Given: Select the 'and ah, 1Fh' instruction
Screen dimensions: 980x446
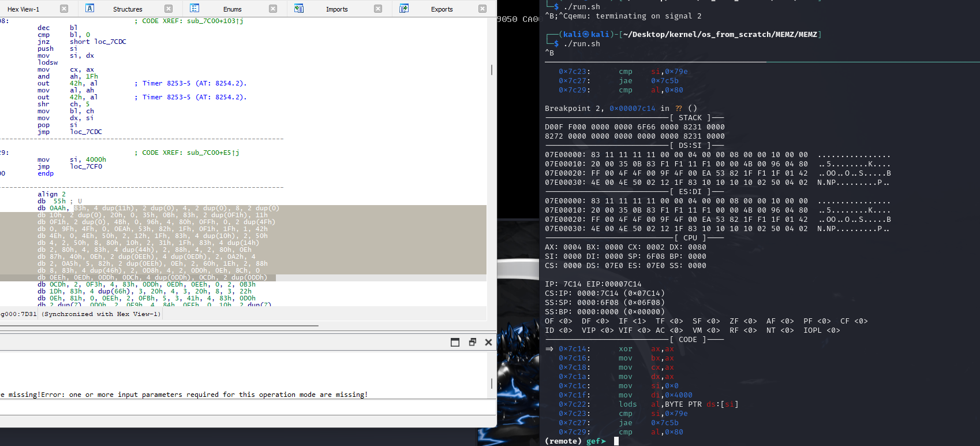Looking at the screenshot, I should coord(68,76).
